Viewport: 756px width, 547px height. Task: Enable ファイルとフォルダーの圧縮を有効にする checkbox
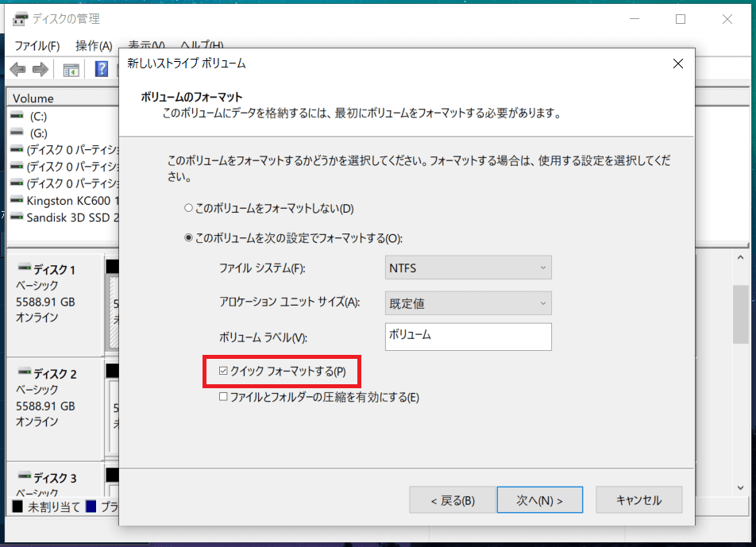click(x=224, y=397)
